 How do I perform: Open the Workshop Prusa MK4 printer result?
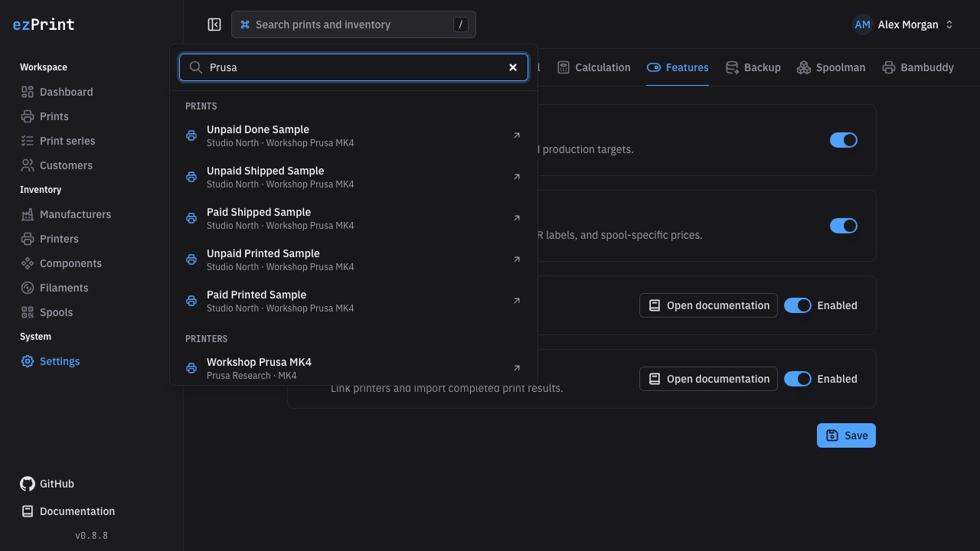[354, 368]
